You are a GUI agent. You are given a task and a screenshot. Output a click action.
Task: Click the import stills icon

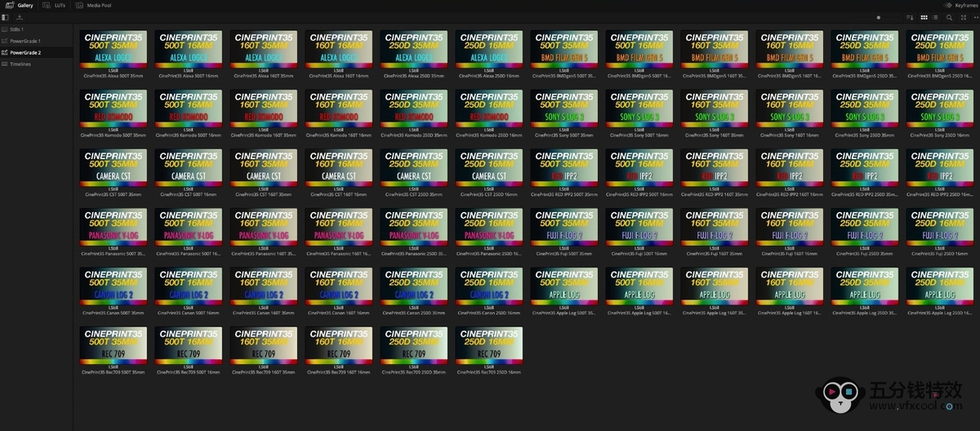[19, 17]
